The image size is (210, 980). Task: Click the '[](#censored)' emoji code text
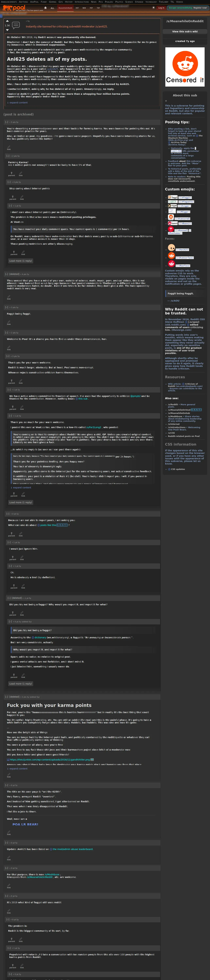(x=183, y=219)
